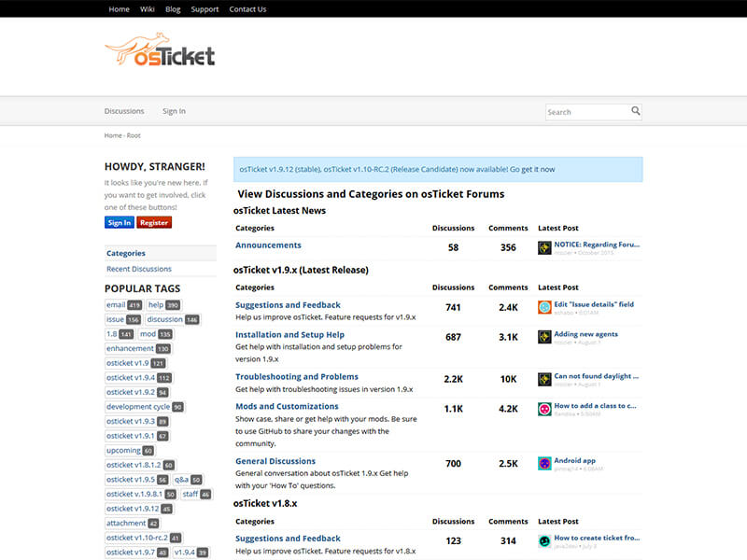The image size is (747, 560).
Task: Click Sign In in the navigation bar
Action: 174,111
